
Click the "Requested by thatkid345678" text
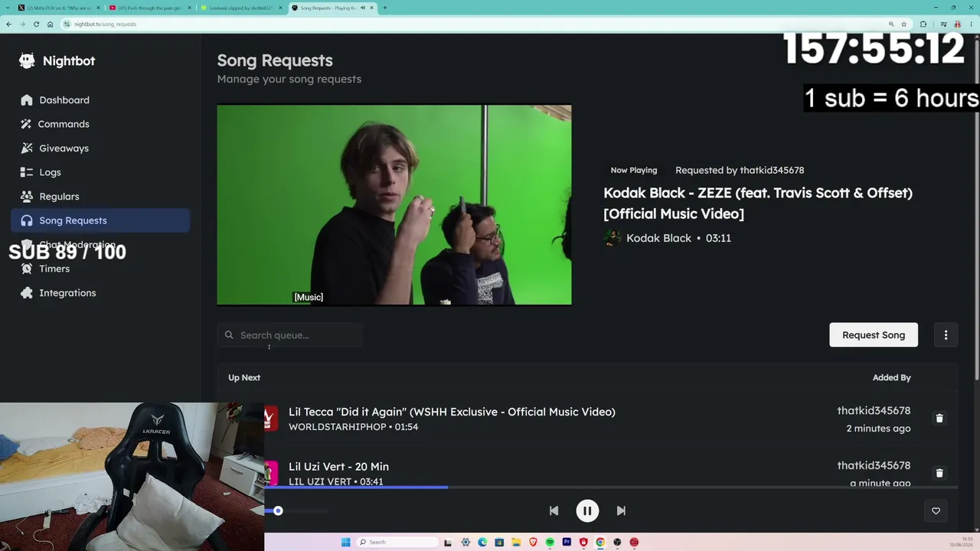click(x=740, y=170)
